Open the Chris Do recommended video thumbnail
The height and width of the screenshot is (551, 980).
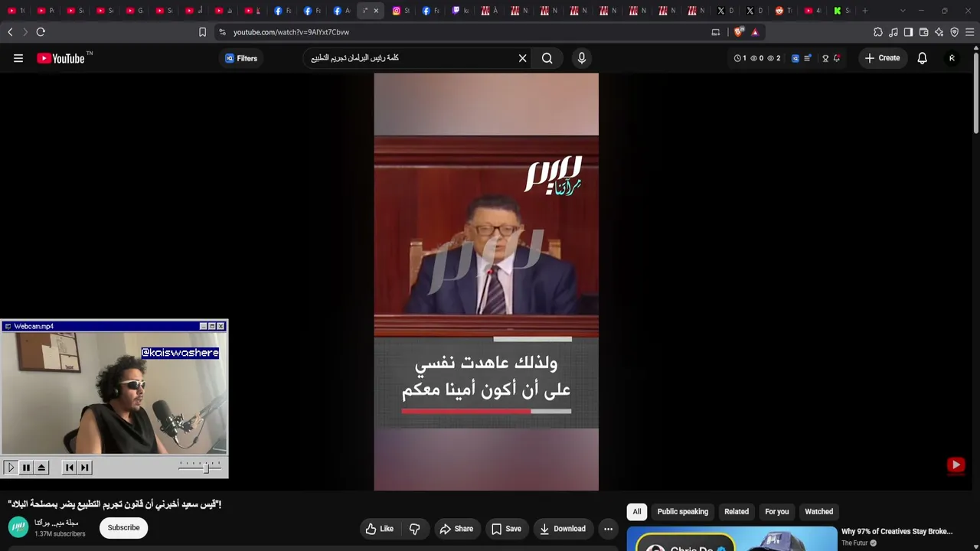pyautogui.click(x=732, y=539)
